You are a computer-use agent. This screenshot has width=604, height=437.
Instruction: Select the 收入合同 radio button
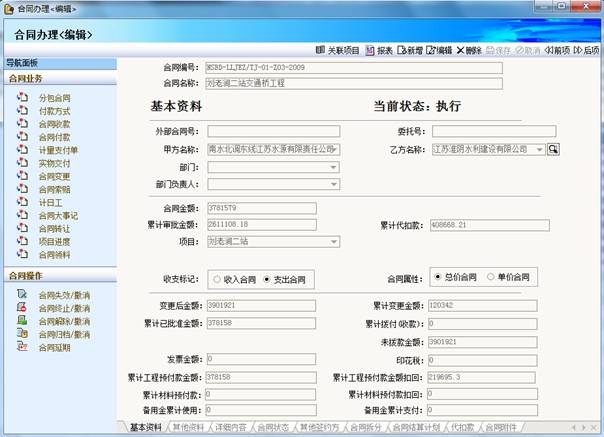coord(216,280)
